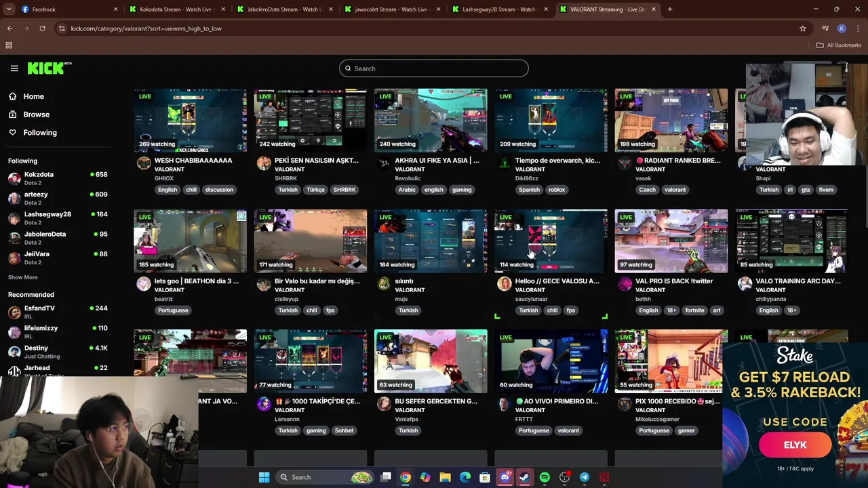Open the WESH CHABIBAAAAAAA stream thumbnail
Image resolution: width=868 pixels, height=488 pixels.
click(190, 120)
